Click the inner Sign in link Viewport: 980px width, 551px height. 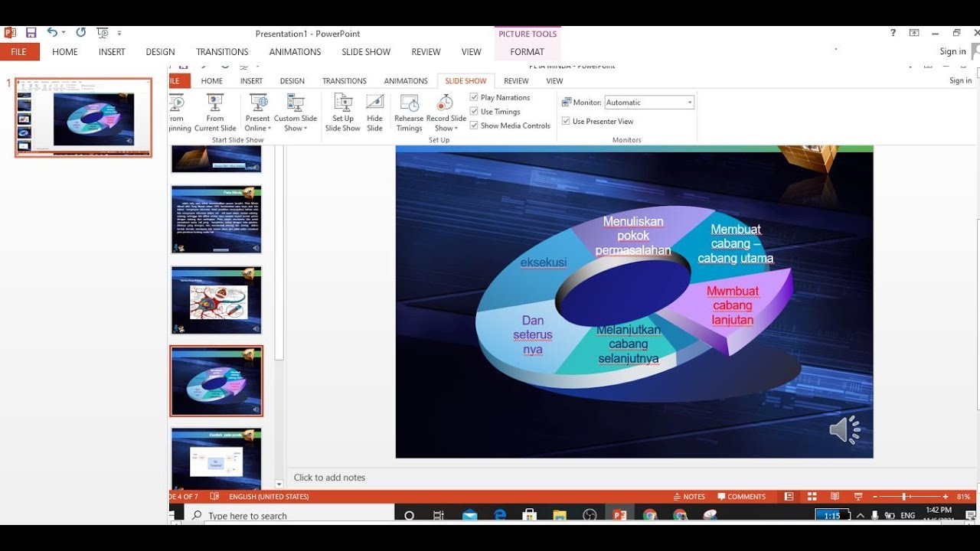960,81
